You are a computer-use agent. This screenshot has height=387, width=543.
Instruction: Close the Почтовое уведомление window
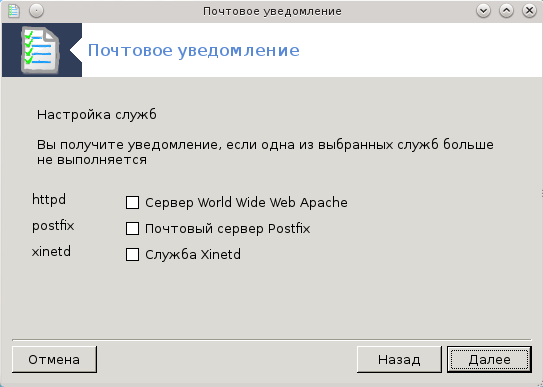point(529,11)
